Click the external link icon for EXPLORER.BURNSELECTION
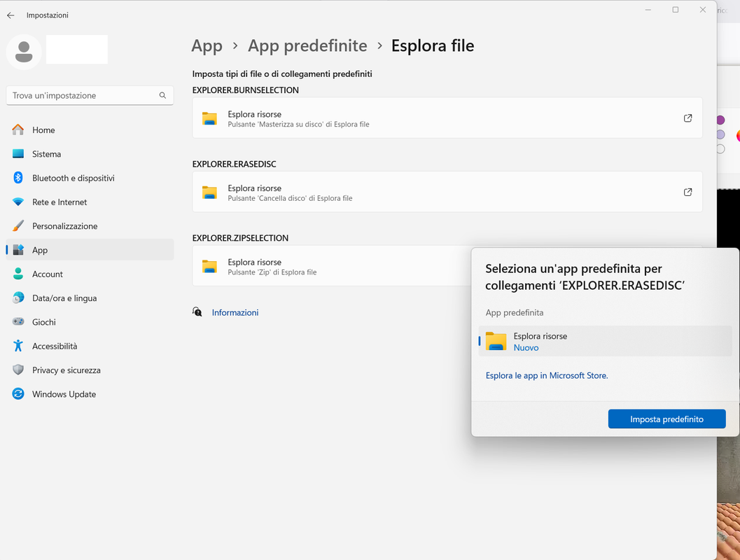The width and height of the screenshot is (740, 560). 687,118
